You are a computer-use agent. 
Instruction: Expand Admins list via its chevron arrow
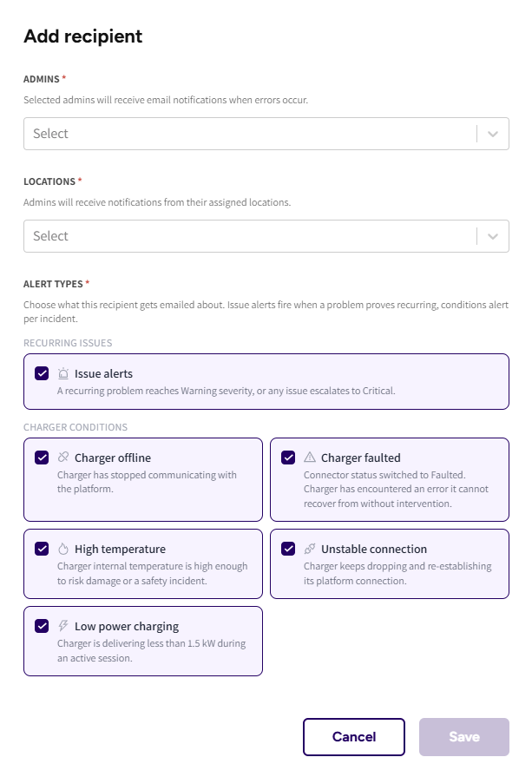tap(493, 134)
